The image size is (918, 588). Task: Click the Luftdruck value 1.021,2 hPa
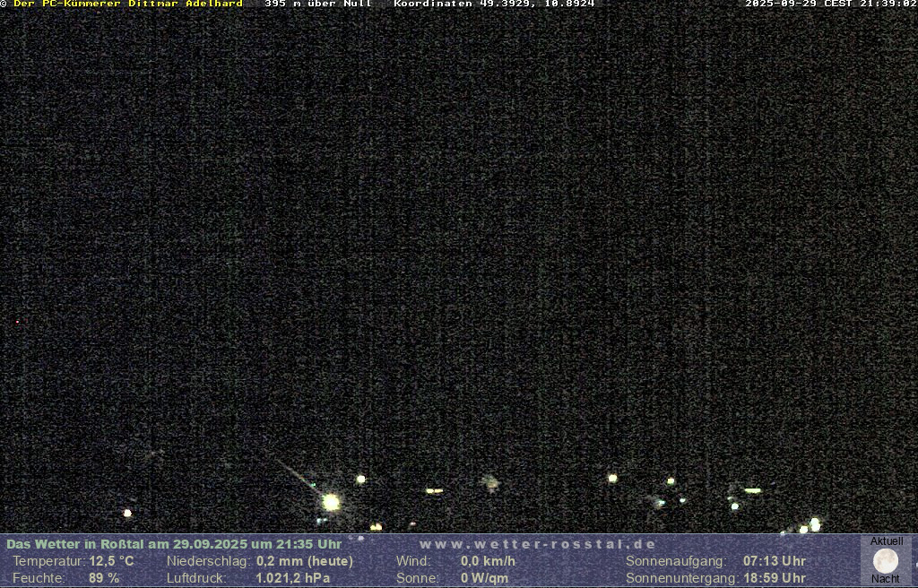292,578
